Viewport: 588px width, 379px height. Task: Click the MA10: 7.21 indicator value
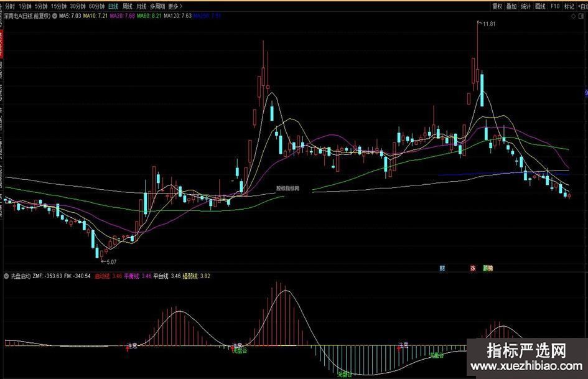(x=95, y=16)
